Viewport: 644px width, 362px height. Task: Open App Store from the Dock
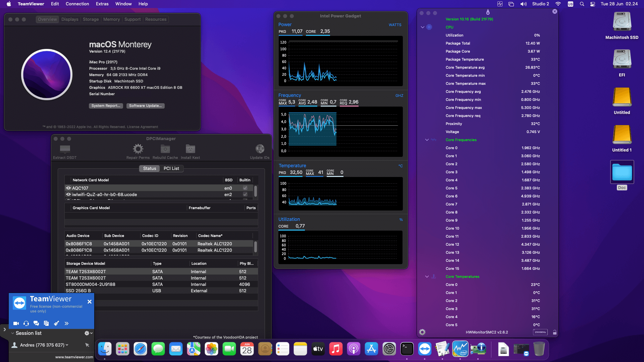coord(371,349)
